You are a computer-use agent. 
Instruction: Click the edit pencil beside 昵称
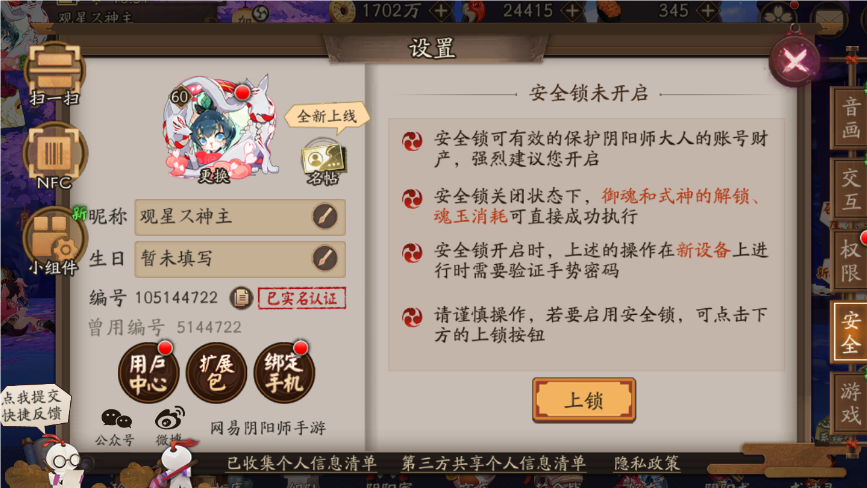pos(325,216)
